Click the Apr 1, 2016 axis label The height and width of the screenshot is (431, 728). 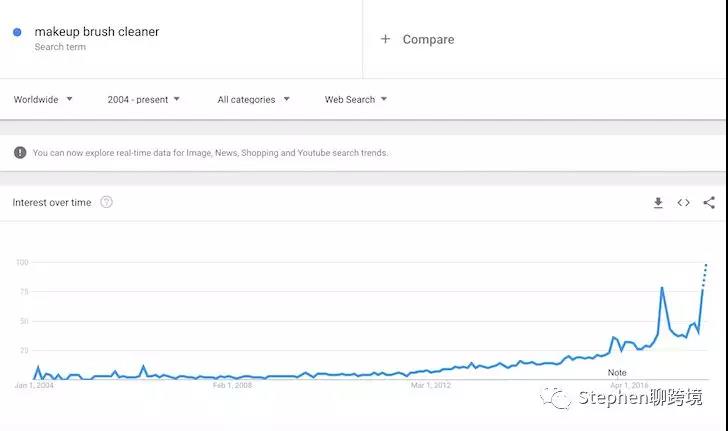point(629,385)
